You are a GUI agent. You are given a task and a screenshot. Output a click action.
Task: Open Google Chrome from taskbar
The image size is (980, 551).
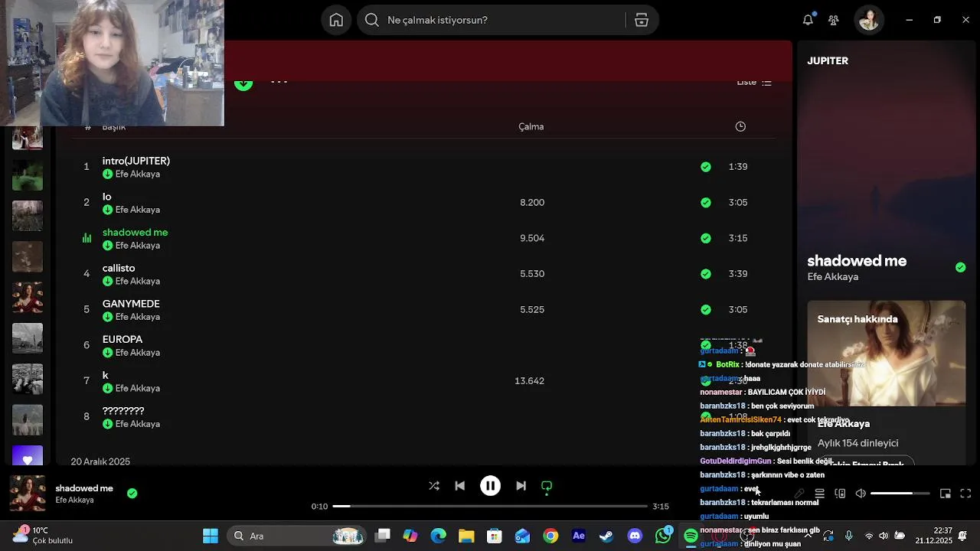(x=550, y=536)
